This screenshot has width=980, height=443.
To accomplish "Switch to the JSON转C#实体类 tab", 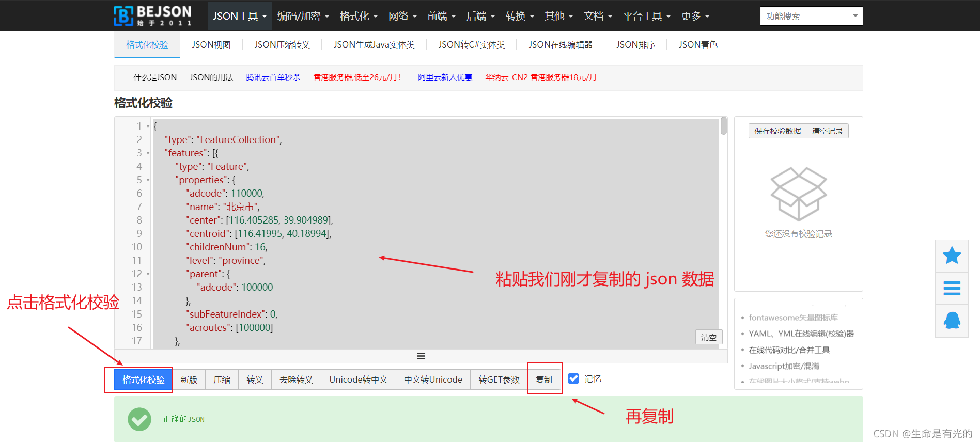I will tap(472, 45).
